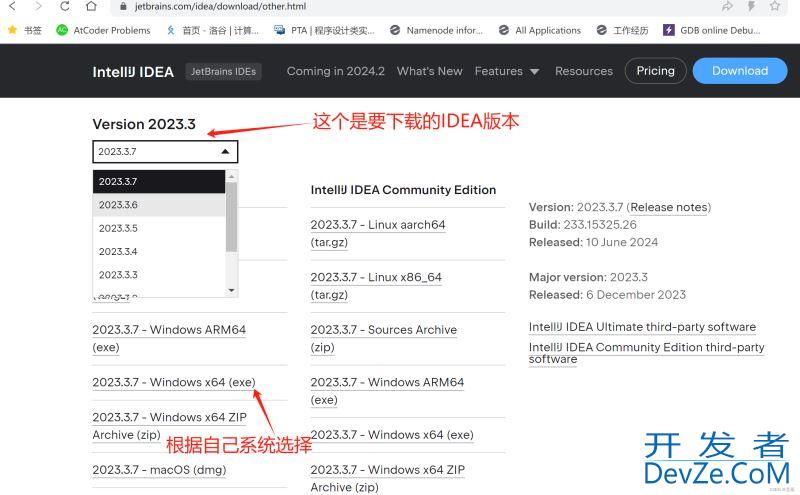800x495 pixels.
Task: Click the Pricing button
Action: [655, 71]
